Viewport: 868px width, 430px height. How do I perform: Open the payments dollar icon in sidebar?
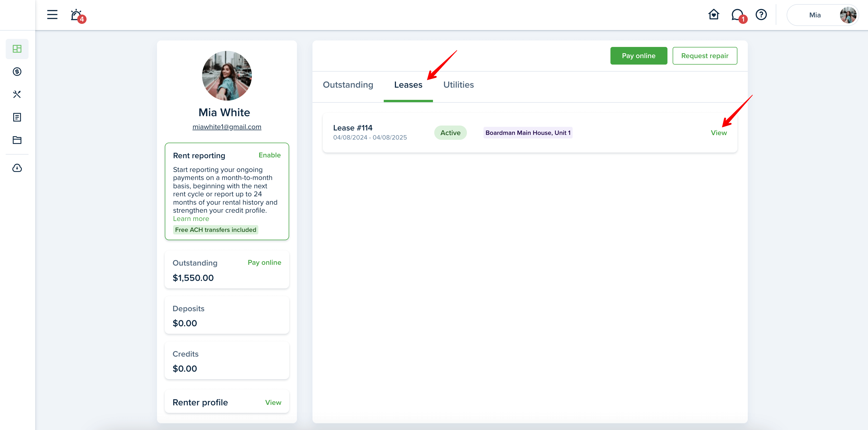click(x=17, y=72)
